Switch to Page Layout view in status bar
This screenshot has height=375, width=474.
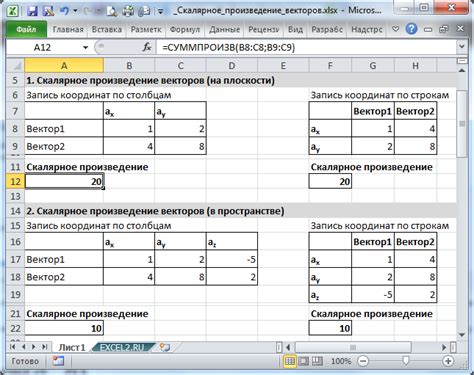(x=303, y=361)
